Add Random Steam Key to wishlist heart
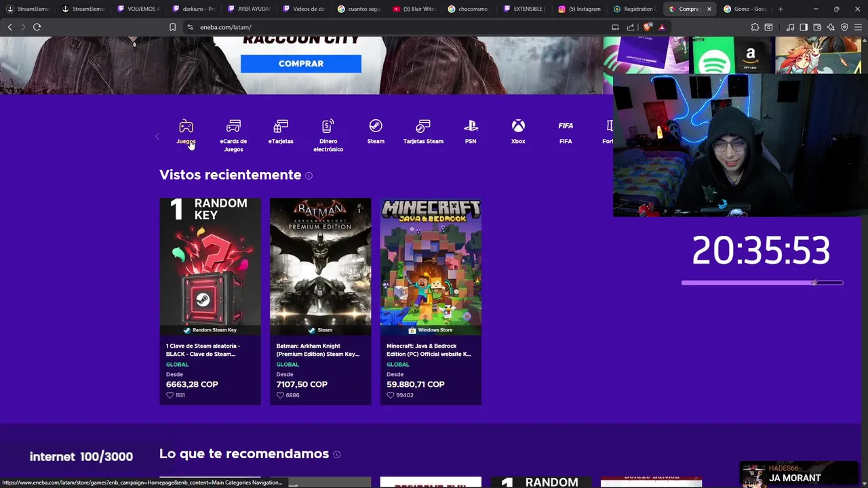The image size is (868, 488). point(170,395)
